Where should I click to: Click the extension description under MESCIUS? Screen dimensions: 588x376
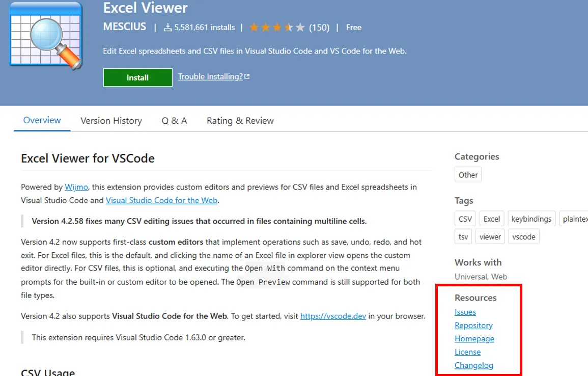click(x=255, y=51)
